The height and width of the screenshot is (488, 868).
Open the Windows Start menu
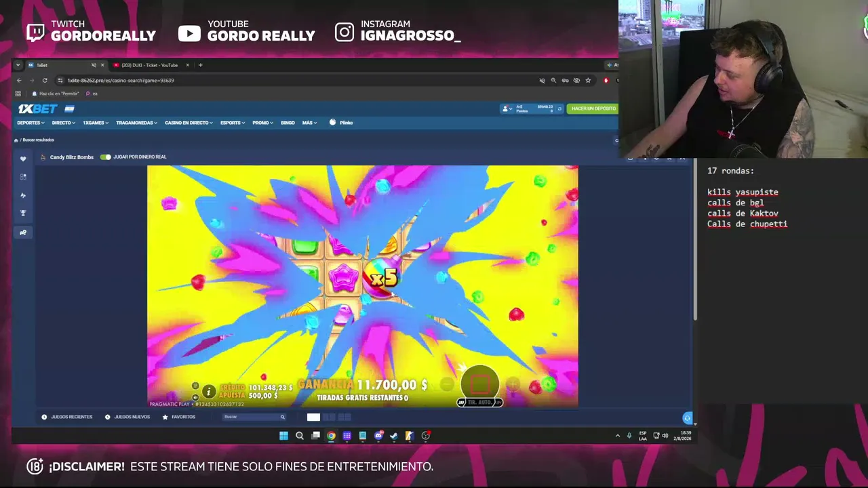283,436
